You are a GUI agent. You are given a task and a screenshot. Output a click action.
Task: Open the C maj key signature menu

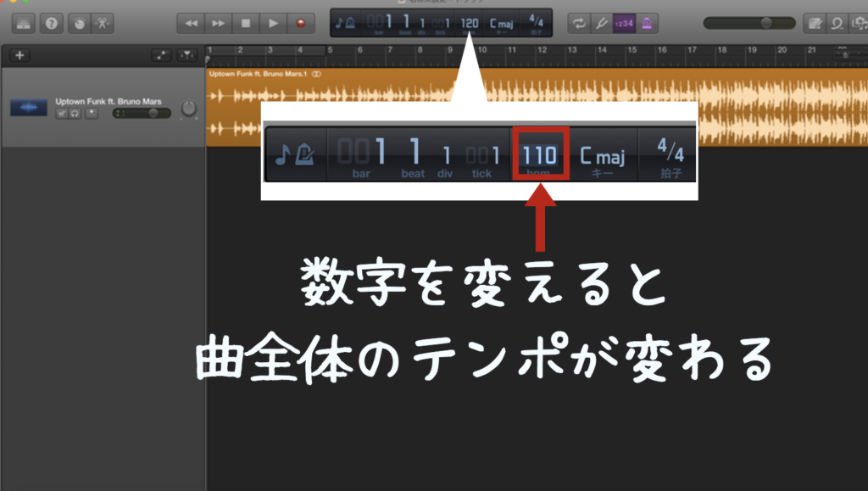point(502,23)
